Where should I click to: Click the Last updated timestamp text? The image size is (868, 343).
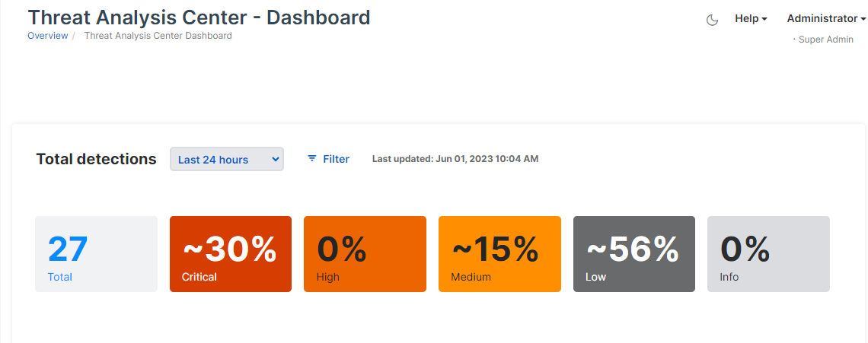(455, 159)
